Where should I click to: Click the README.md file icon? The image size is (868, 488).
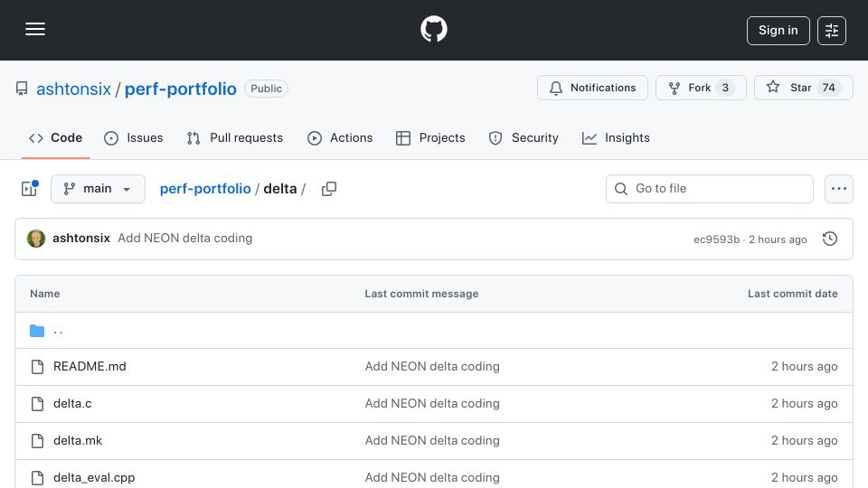(x=37, y=367)
